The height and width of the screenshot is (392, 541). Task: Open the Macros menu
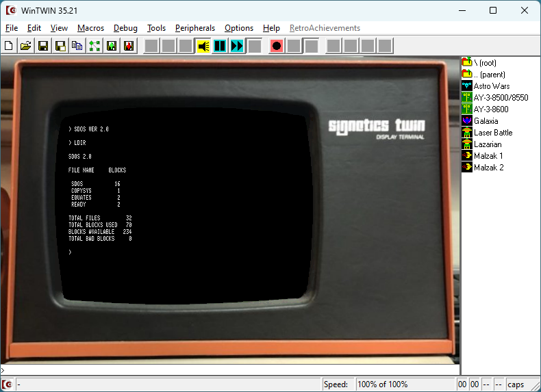tap(91, 28)
